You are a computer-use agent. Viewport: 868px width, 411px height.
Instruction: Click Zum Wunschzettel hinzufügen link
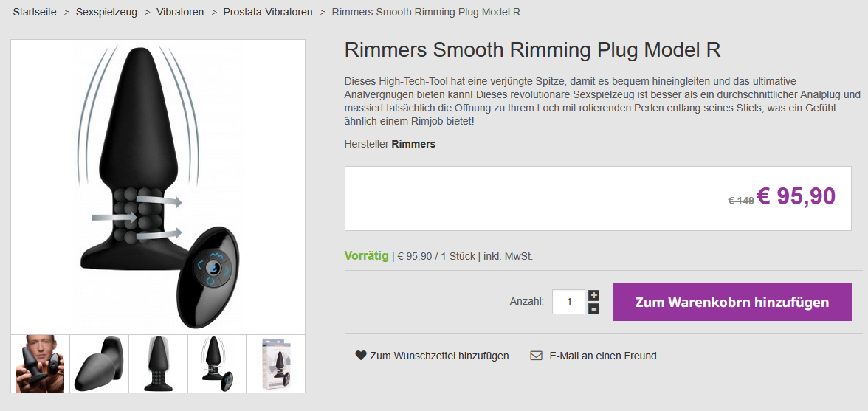[440, 356]
